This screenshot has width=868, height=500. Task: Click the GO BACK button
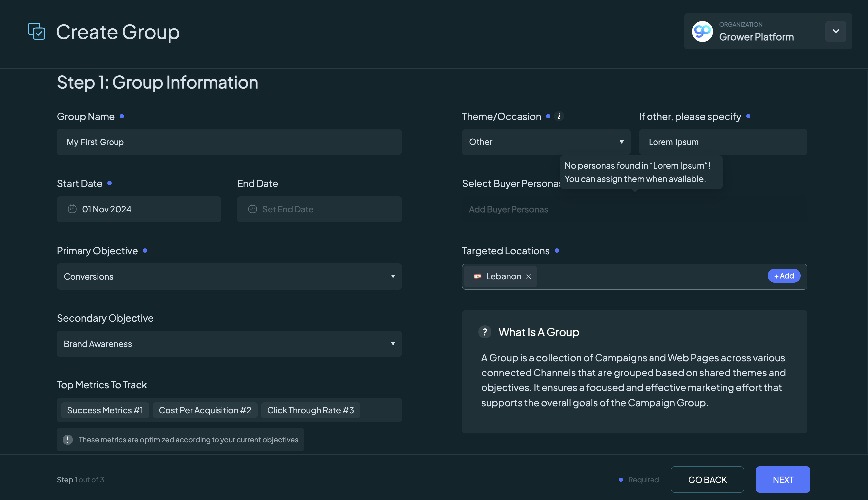(x=707, y=479)
